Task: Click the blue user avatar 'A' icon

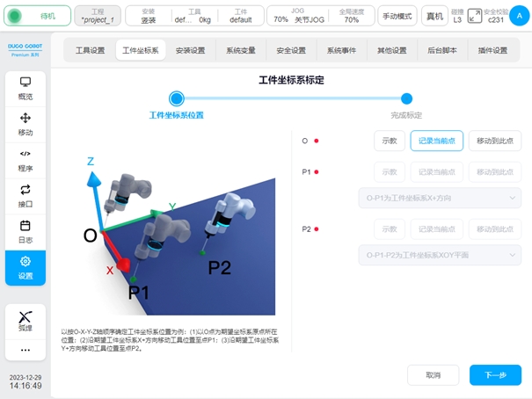Action: tap(518, 16)
